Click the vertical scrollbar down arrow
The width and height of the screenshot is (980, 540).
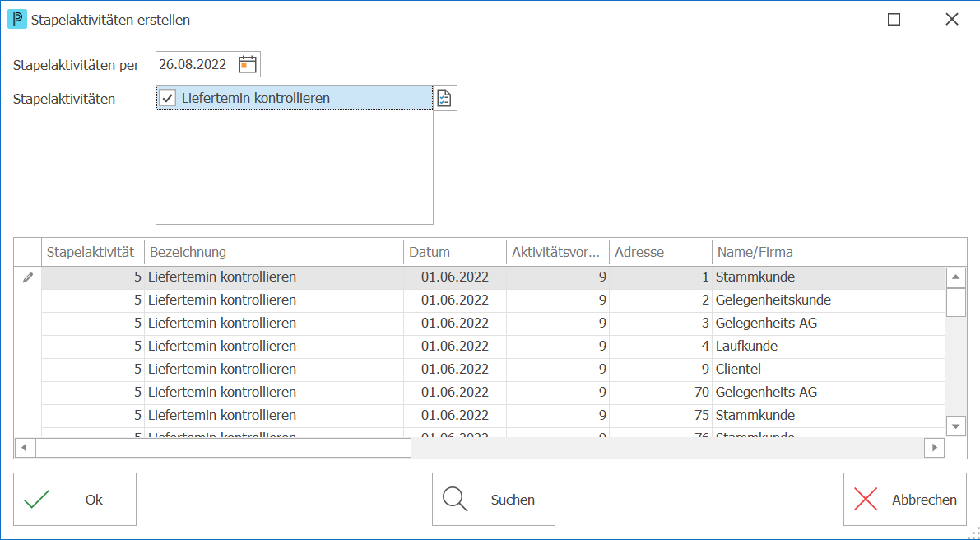pyautogui.click(x=955, y=426)
